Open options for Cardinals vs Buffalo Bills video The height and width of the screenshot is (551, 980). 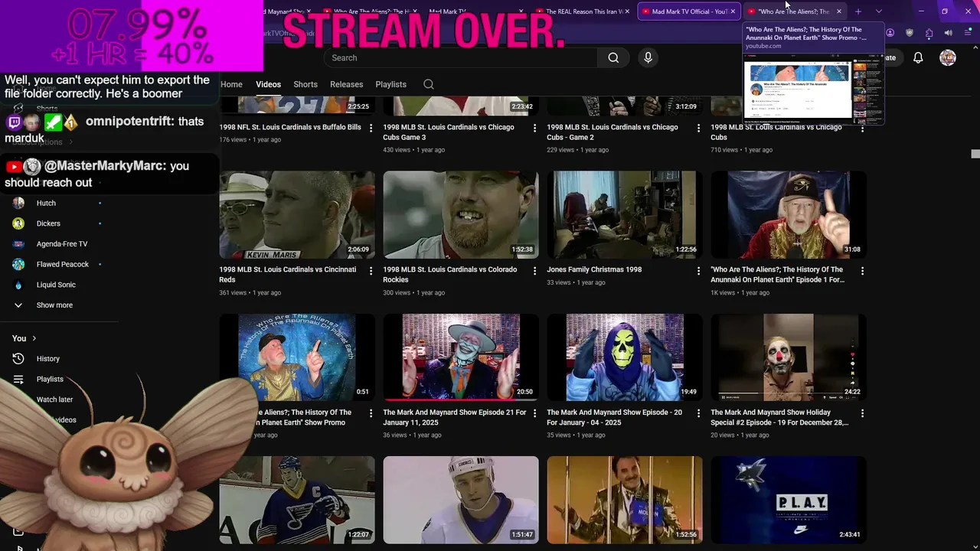pyautogui.click(x=371, y=128)
